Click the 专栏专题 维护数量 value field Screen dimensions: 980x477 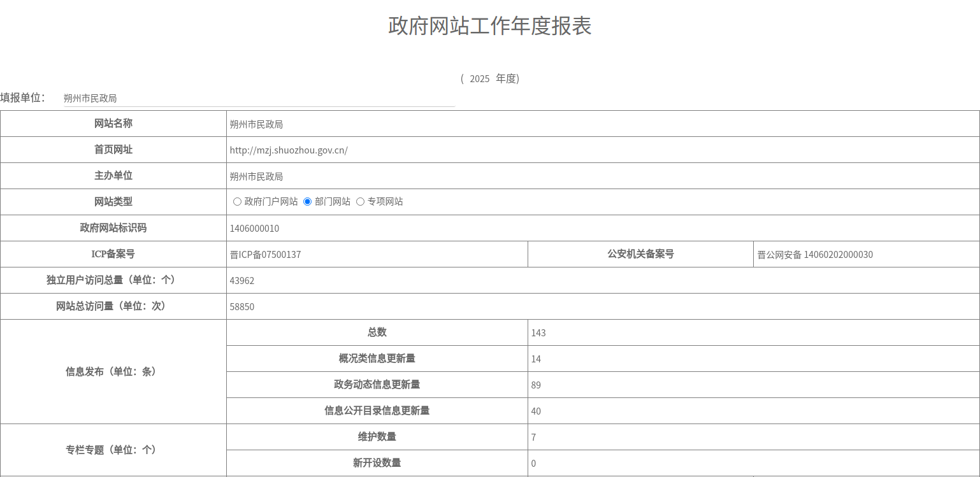tap(752, 438)
